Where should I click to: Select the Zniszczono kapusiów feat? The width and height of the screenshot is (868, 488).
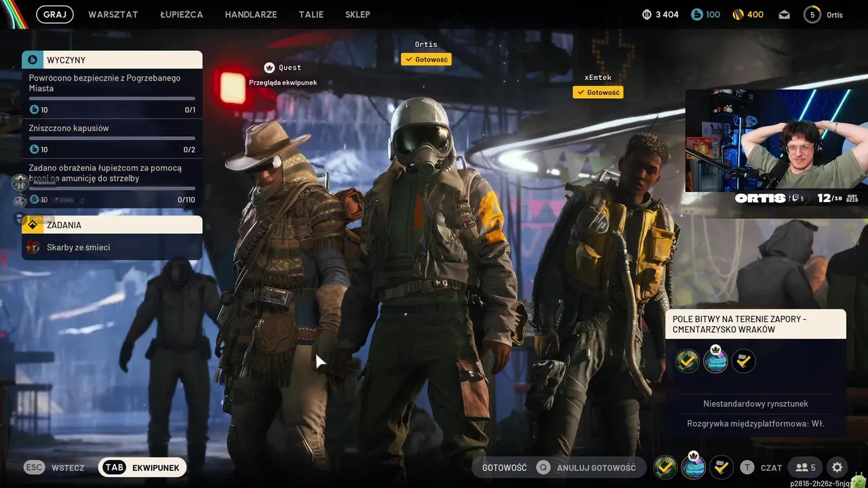pyautogui.click(x=112, y=138)
